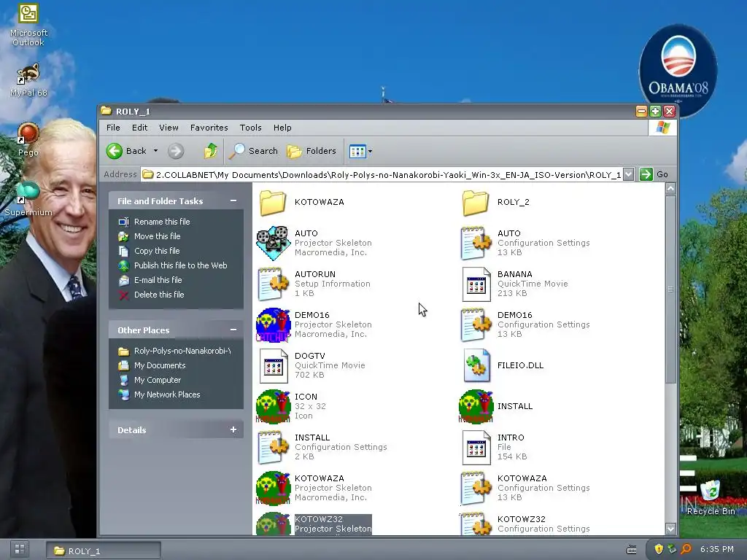Click the security shield tray icon

(659, 549)
